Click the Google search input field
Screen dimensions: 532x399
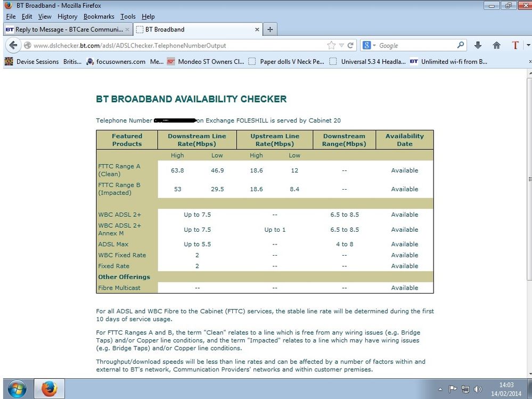(416, 45)
